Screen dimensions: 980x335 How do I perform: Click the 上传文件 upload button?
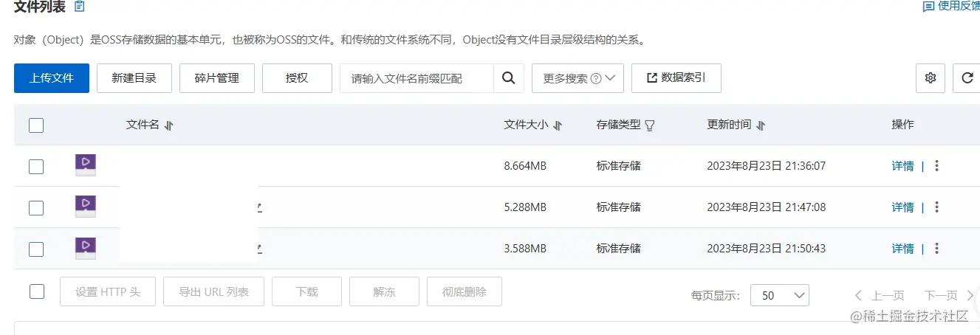(x=52, y=77)
